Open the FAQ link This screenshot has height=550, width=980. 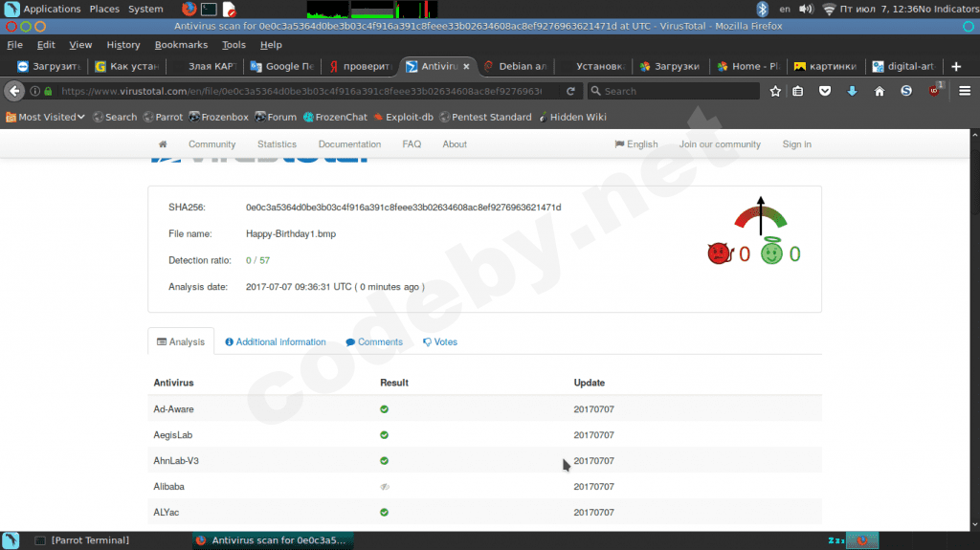412,144
